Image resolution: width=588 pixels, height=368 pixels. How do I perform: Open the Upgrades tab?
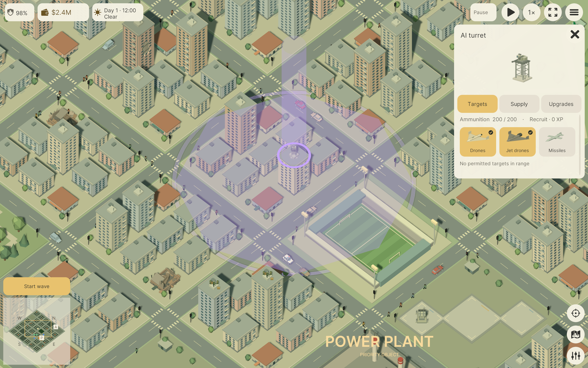tap(561, 104)
